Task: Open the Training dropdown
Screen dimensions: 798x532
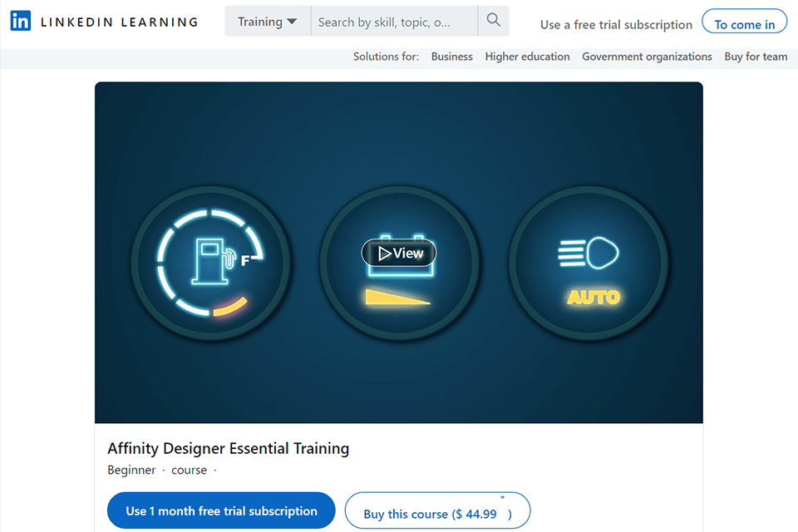Action: pos(268,22)
